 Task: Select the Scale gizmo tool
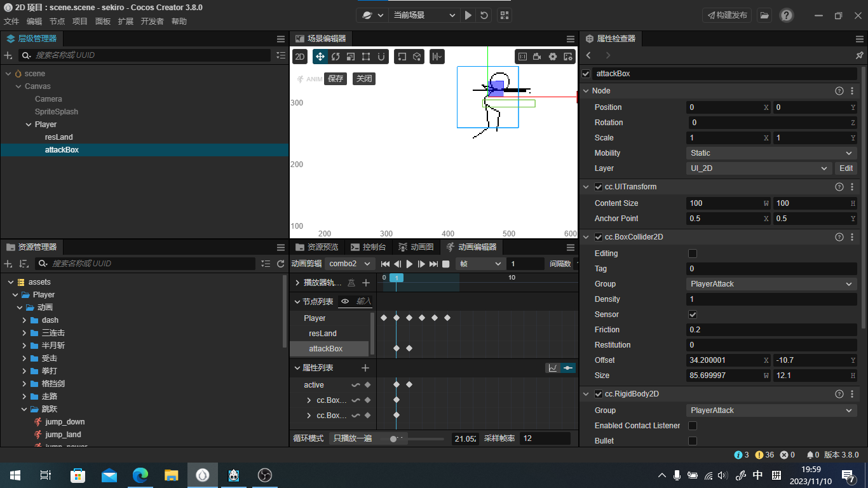click(x=351, y=57)
